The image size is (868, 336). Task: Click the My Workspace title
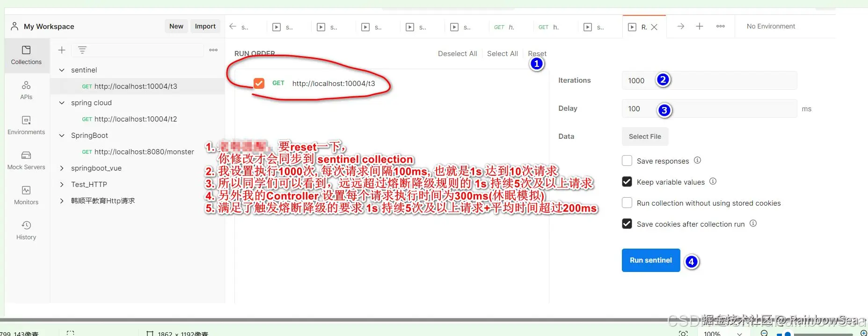click(49, 27)
